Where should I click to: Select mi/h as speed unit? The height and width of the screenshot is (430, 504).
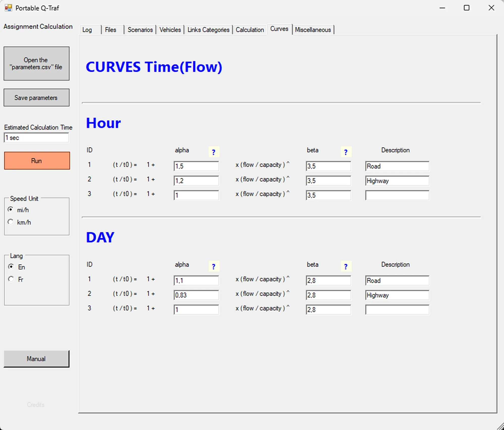click(x=11, y=209)
